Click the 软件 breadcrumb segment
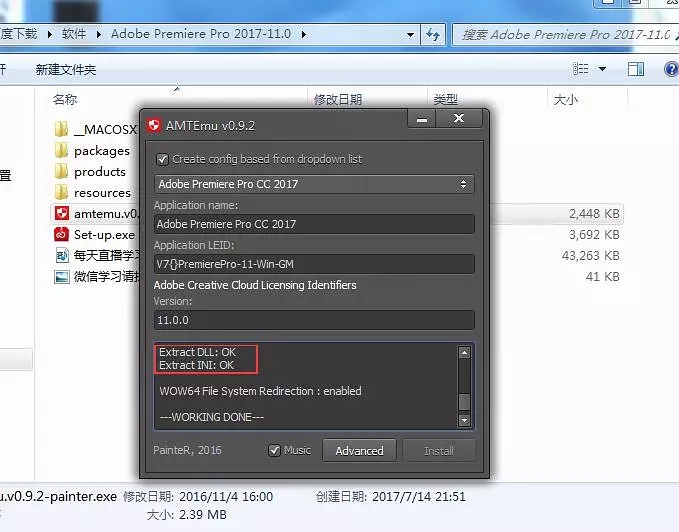 point(74,34)
